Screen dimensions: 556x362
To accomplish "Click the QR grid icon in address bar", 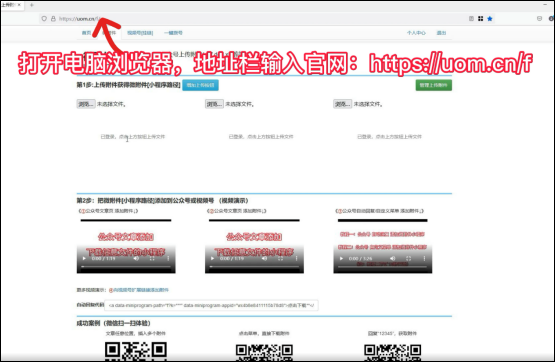I will tap(480, 19).
